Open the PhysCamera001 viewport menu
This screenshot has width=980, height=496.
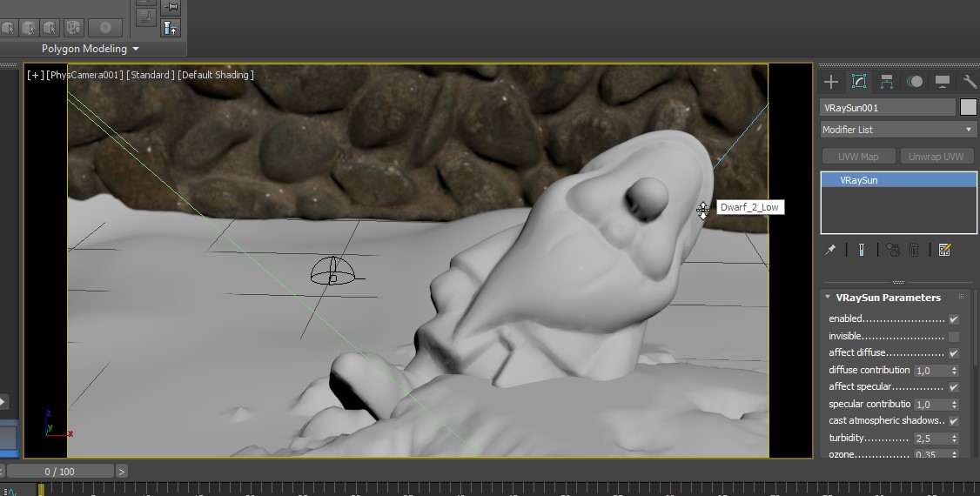coord(85,75)
